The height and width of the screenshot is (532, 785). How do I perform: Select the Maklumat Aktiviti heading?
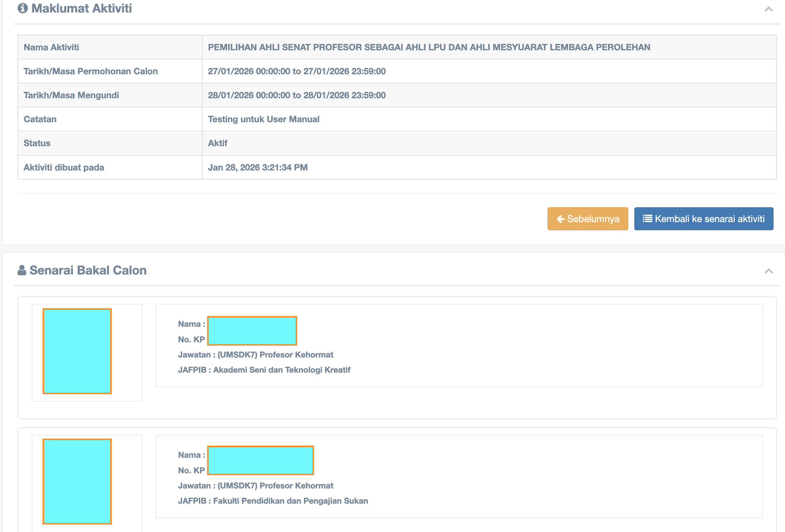pos(81,8)
